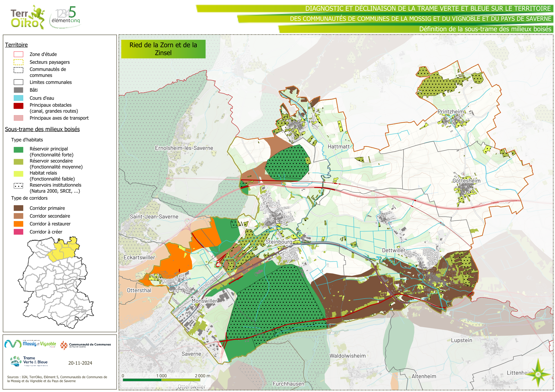Click the Hattmatt town label
This screenshot has height=392, width=555.
(x=338, y=147)
